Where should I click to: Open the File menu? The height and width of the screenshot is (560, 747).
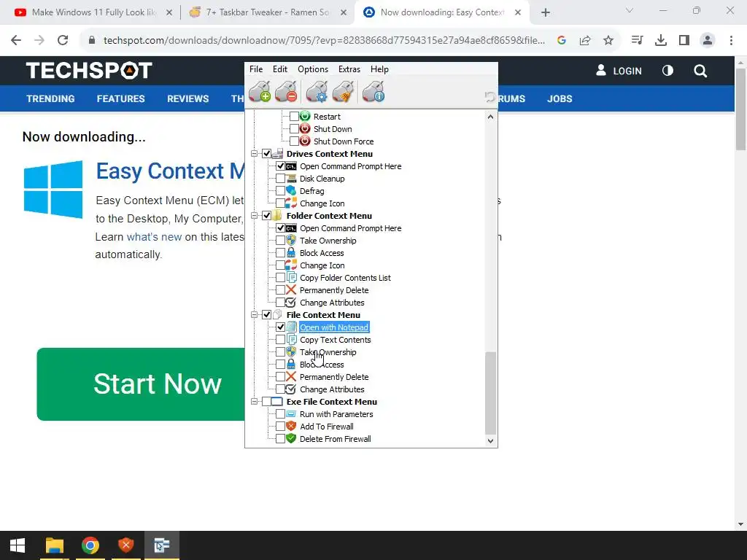(x=256, y=69)
